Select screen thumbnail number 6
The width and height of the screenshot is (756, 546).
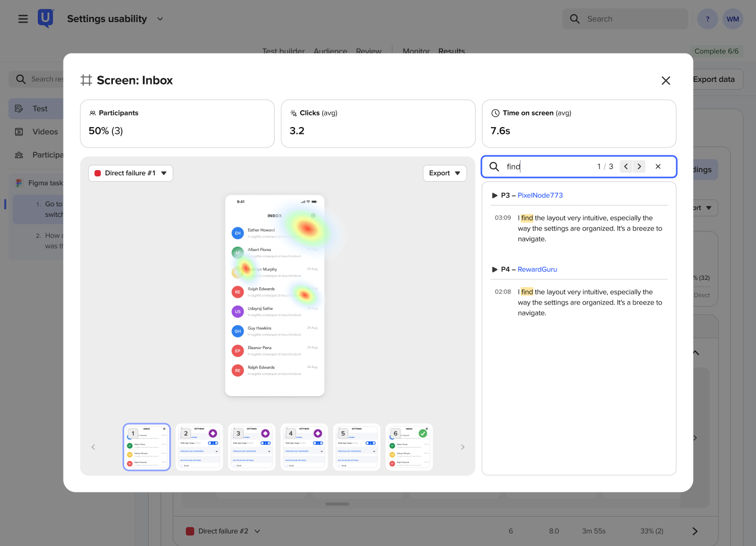tap(409, 447)
